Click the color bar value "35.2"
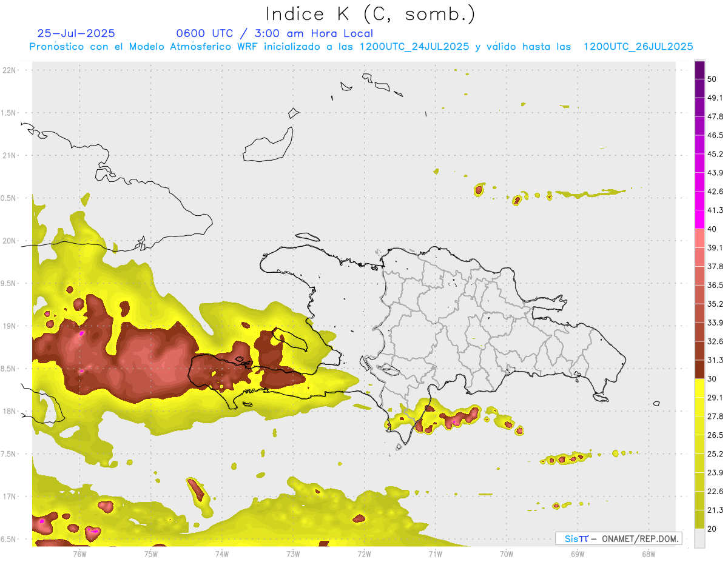 point(715,304)
